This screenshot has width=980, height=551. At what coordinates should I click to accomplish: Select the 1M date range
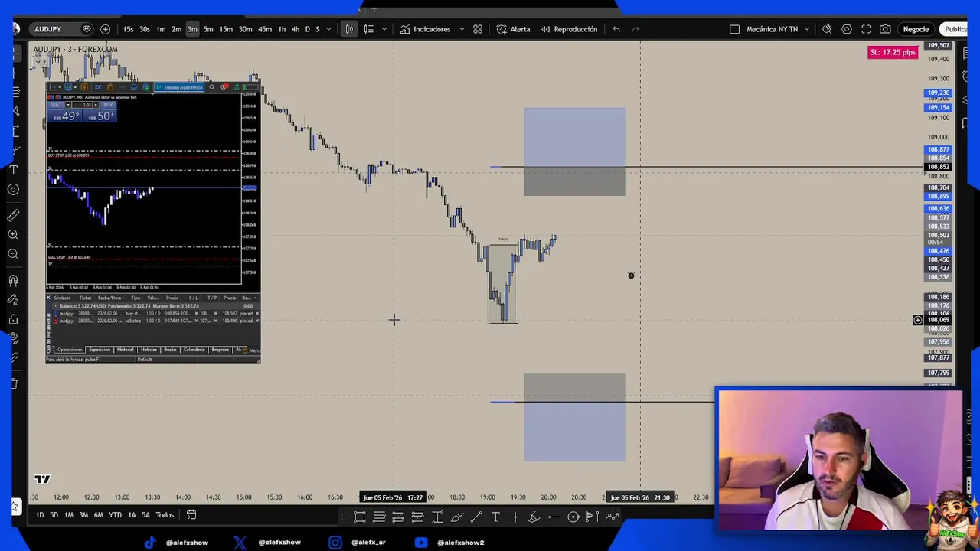[68, 515]
